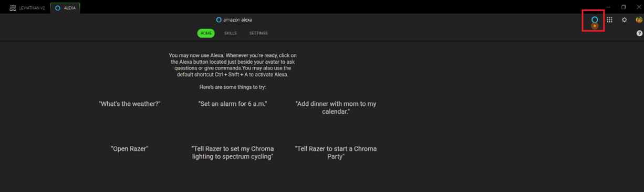Activate the Alexa voice button
This screenshot has width=644, height=192.
click(x=595, y=20)
